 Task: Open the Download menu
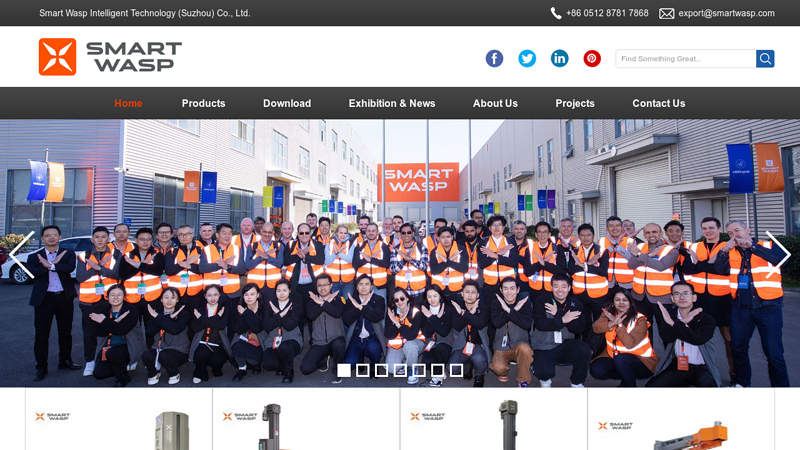pyautogui.click(x=287, y=103)
